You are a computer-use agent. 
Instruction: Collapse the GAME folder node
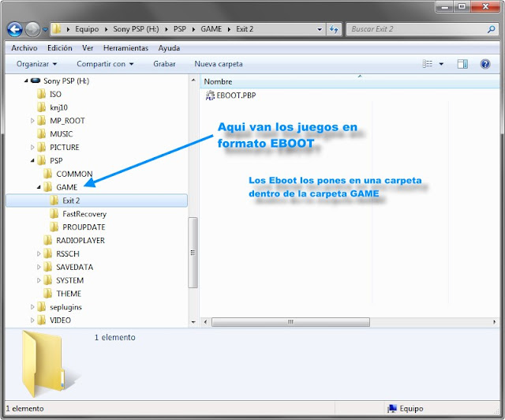click(39, 187)
